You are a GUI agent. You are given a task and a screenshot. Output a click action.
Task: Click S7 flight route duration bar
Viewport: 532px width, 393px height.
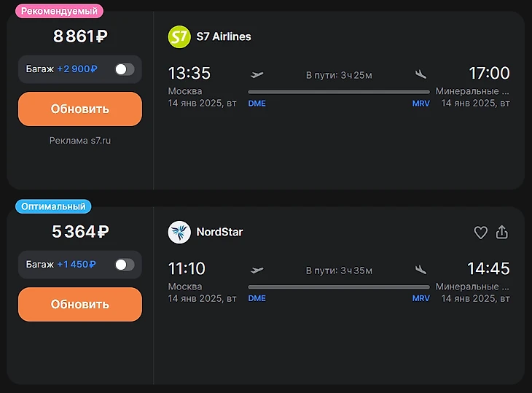(339, 92)
